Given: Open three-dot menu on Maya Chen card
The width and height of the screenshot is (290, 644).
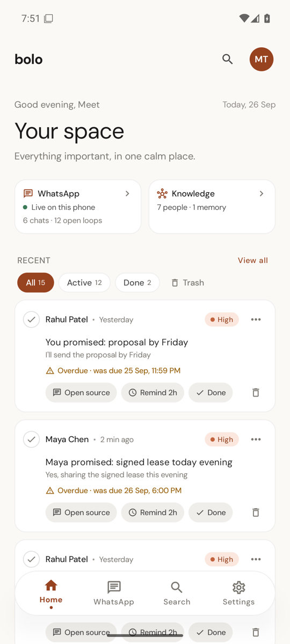Looking at the screenshot, I should pos(256,440).
